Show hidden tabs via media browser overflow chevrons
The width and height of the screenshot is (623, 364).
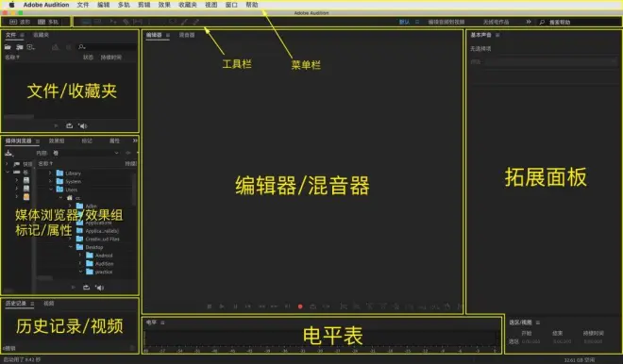(135, 141)
